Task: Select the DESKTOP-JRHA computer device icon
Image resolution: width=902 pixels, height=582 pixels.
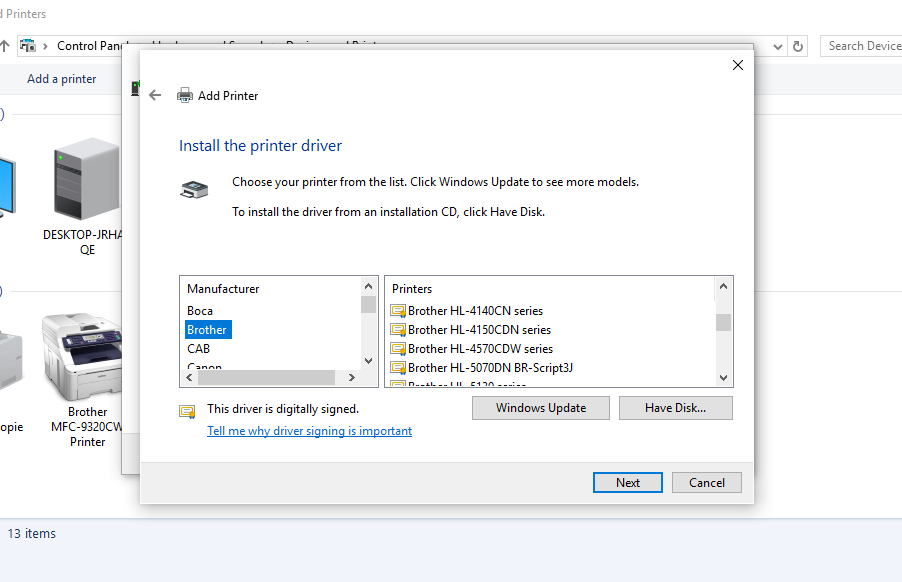Action: 86,178
